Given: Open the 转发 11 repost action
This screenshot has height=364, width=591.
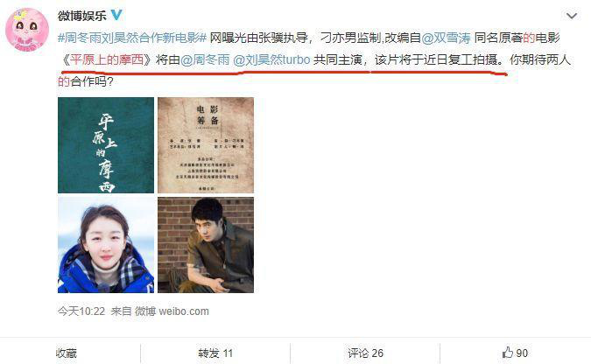Looking at the screenshot, I should click(215, 353).
